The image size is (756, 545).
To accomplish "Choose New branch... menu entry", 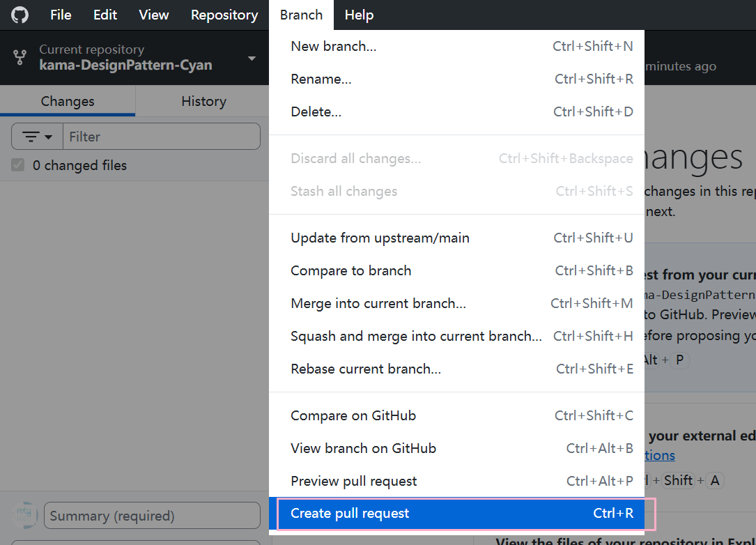I will (456, 46).
